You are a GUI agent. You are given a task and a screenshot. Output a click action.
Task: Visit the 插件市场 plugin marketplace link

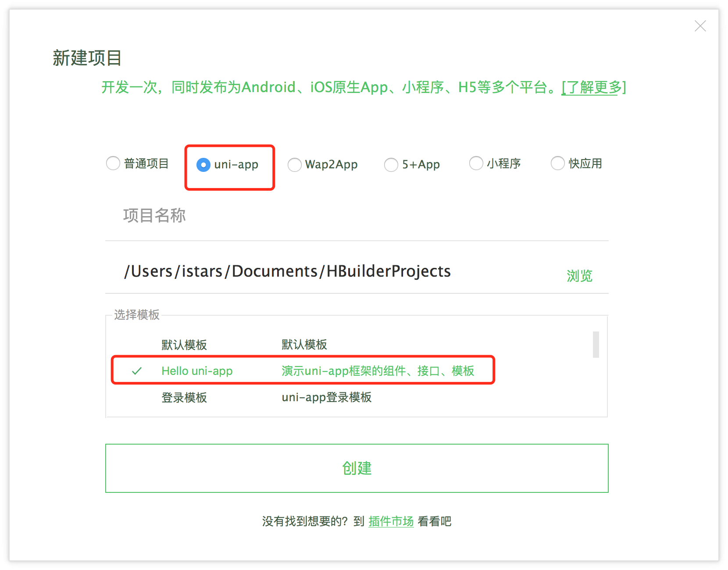click(391, 521)
